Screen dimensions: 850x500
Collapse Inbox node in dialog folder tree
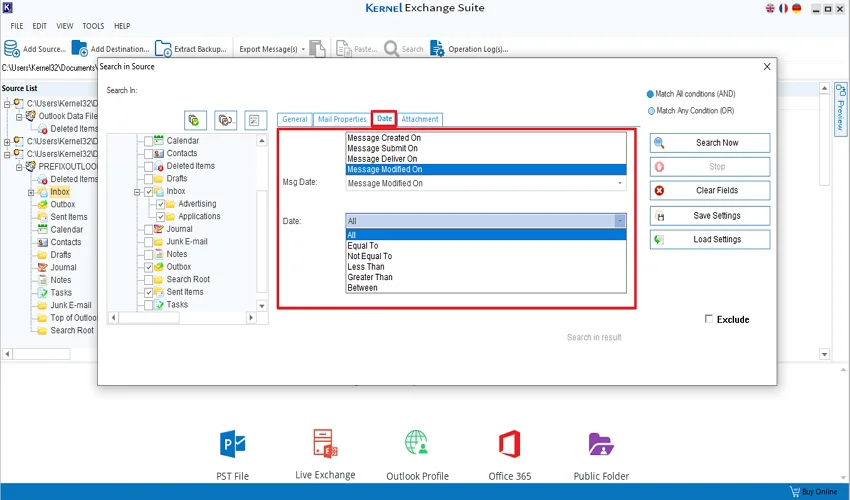pos(137,192)
